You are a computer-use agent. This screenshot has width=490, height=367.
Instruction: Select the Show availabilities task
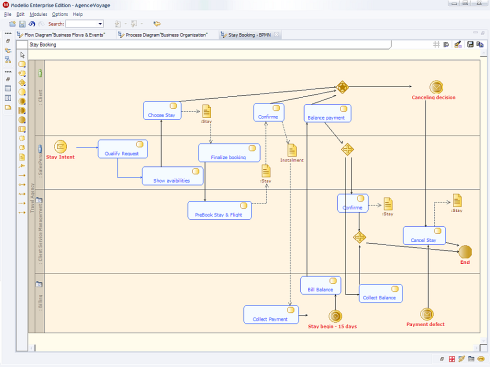(173, 176)
